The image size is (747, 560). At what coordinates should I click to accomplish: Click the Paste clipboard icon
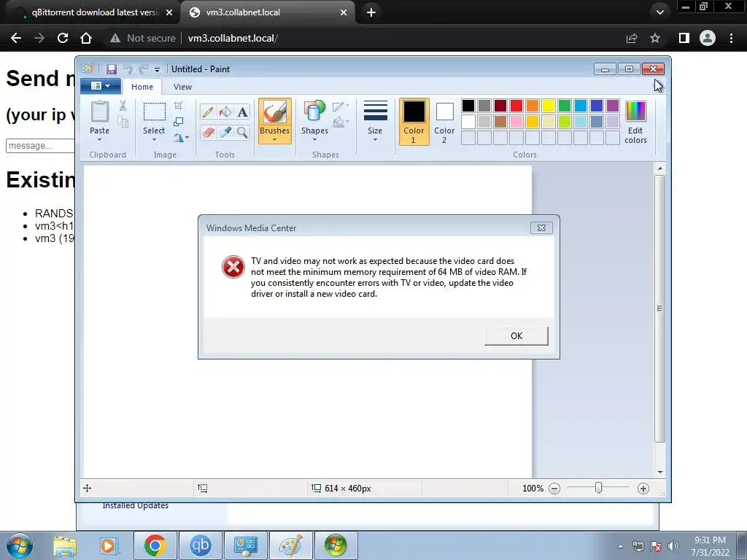point(99,112)
